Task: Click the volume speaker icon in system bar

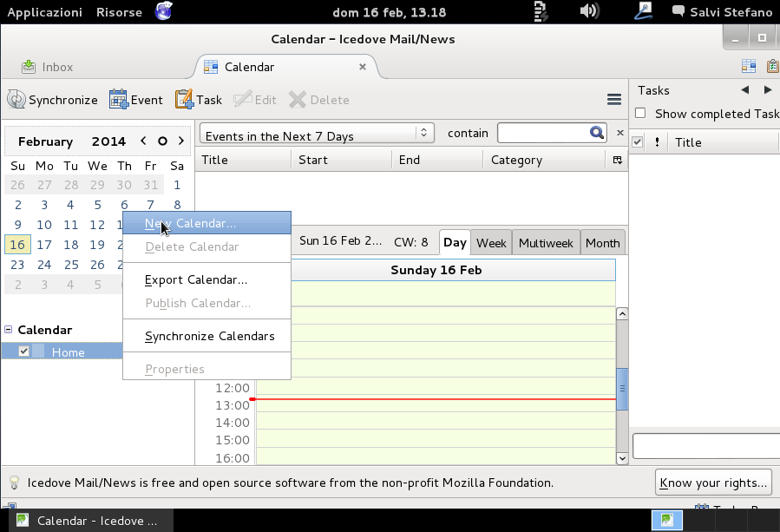Action: coord(589,12)
